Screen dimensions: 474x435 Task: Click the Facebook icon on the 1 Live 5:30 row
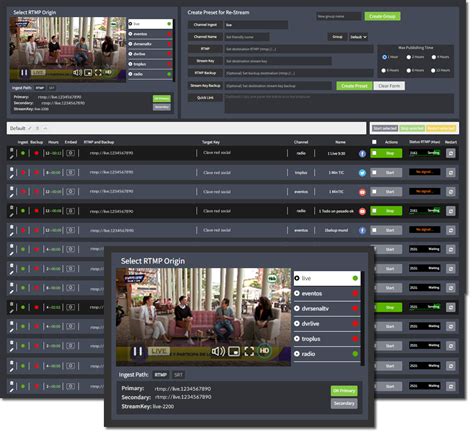pyautogui.click(x=362, y=154)
